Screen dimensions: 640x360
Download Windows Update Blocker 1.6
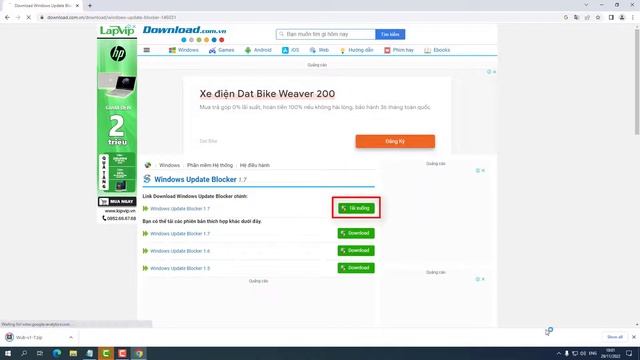coord(356,251)
